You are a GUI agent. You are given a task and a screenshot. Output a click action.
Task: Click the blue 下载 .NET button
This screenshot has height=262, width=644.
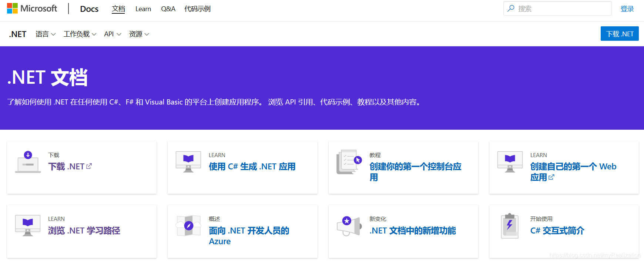[620, 34]
